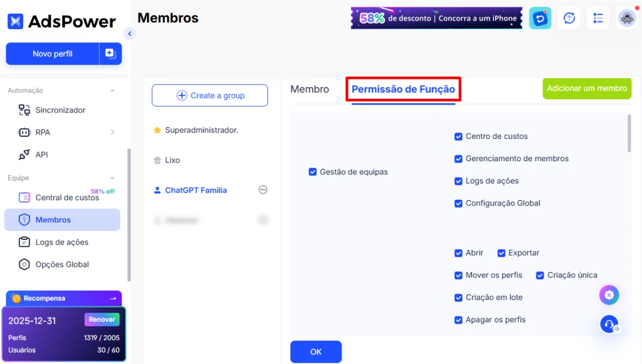Click the update refresh icon in top bar
Viewport: 642px width, 364px height.
569,17
